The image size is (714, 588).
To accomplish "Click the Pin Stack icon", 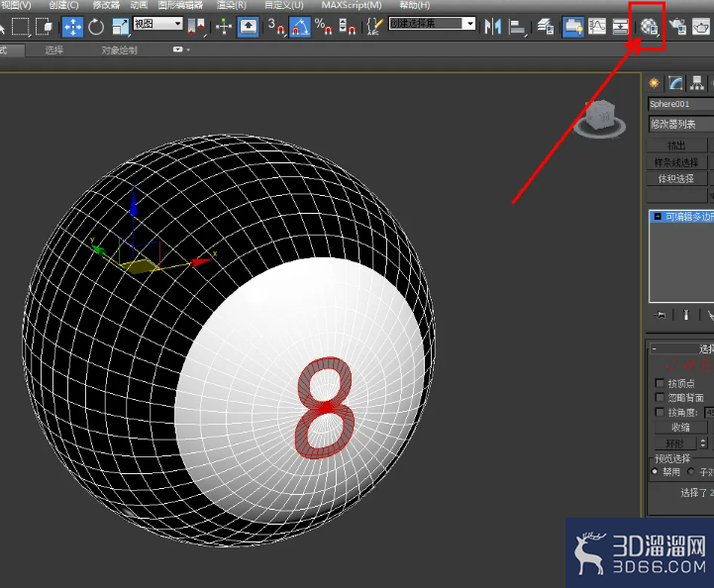I will (x=660, y=315).
